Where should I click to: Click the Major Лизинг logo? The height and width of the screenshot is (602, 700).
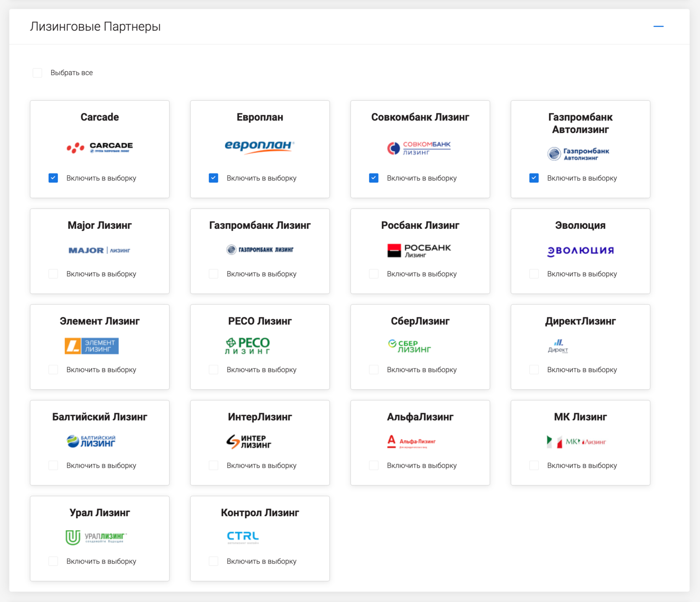[x=99, y=250]
